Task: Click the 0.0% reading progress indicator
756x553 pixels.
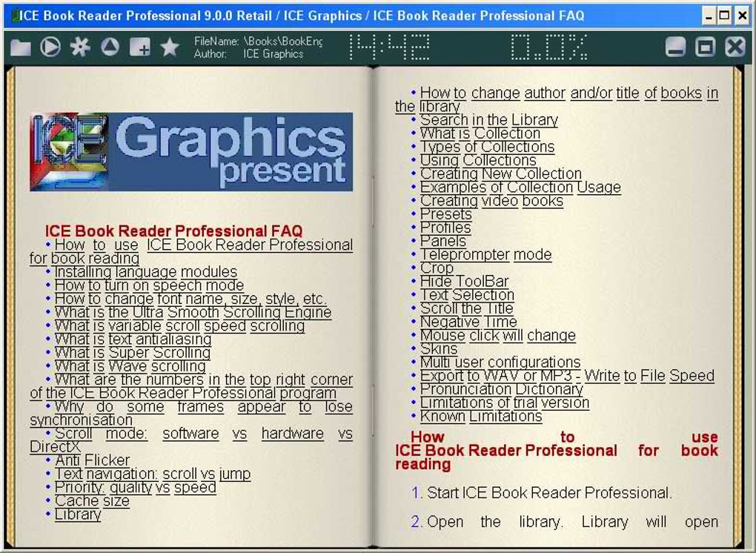Action: [x=548, y=47]
